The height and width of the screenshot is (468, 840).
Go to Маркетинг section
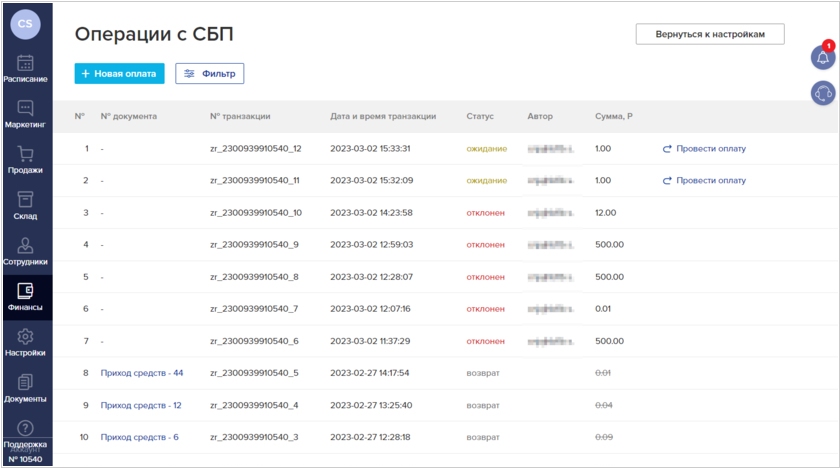pyautogui.click(x=25, y=114)
